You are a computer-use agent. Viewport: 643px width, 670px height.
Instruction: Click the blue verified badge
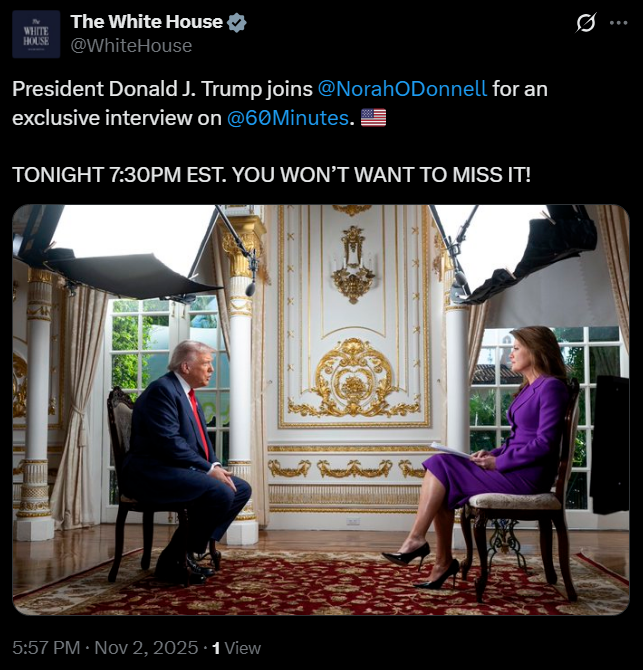(x=237, y=22)
